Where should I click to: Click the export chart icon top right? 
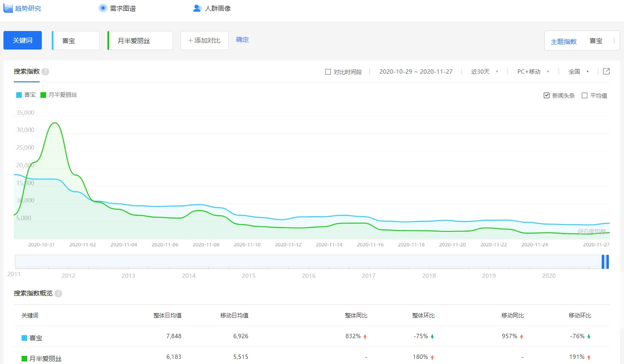pyautogui.click(x=605, y=72)
